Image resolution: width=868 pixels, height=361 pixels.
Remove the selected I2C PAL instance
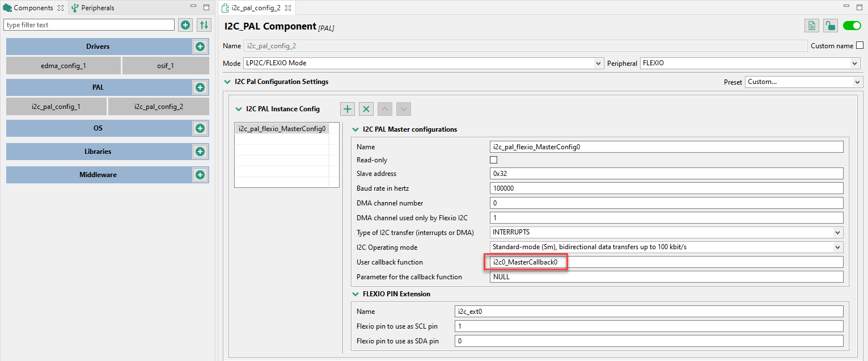[366, 109]
